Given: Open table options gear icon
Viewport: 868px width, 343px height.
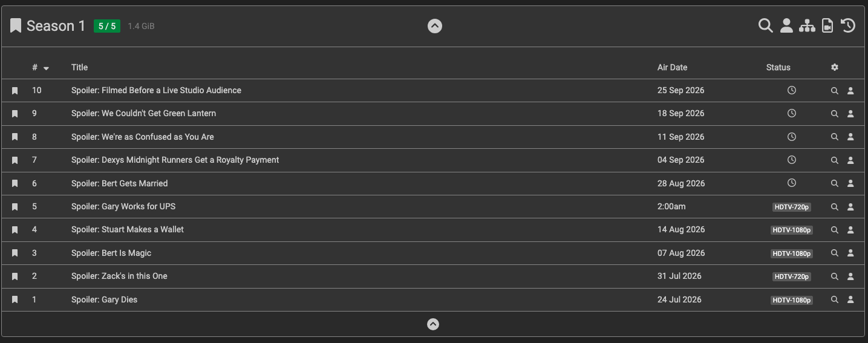Looking at the screenshot, I should [835, 67].
